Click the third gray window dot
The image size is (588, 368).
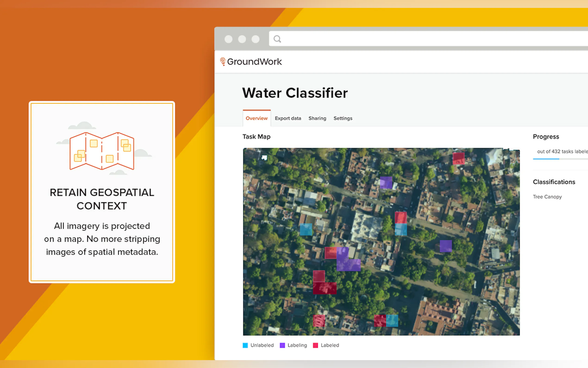pyautogui.click(x=255, y=39)
